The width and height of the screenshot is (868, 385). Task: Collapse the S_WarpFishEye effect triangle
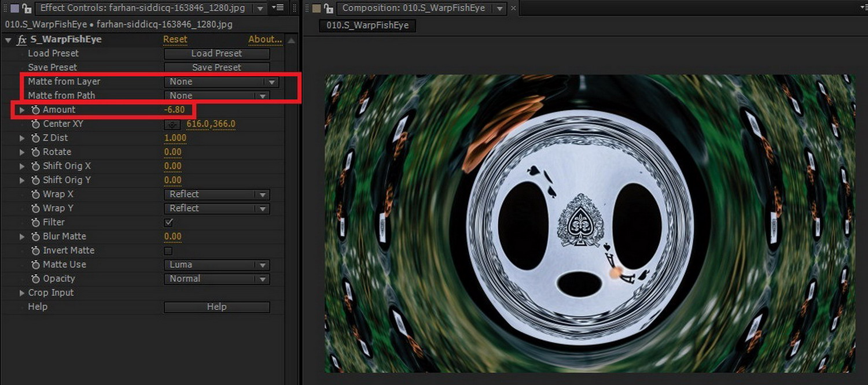point(8,40)
